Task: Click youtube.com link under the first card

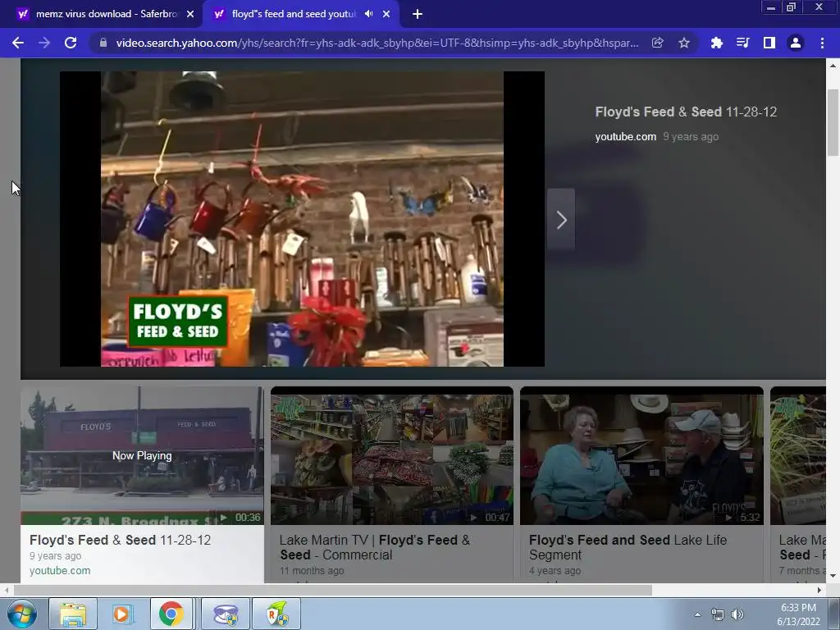Action: [x=59, y=571]
